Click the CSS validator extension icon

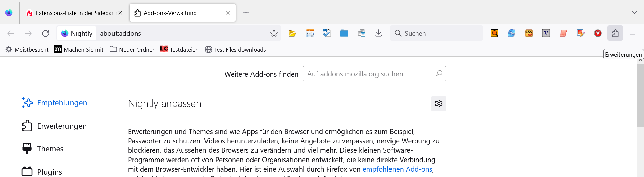tap(529, 33)
